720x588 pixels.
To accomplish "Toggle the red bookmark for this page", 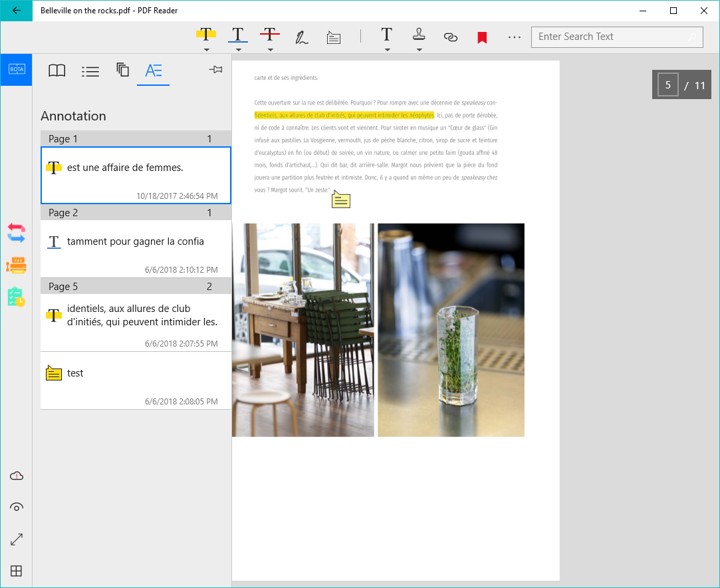I will (x=482, y=37).
